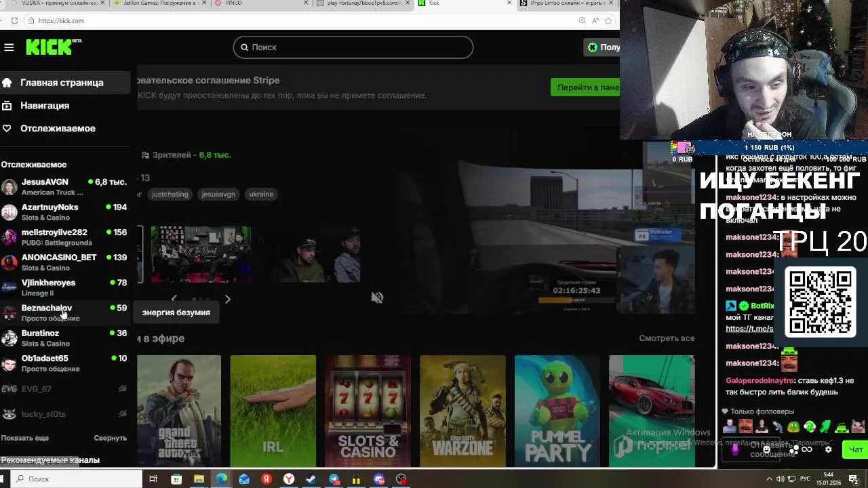Screen dimensions: 868x488
Task: Click the purple microphone icon in chat
Action: (x=735, y=449)
